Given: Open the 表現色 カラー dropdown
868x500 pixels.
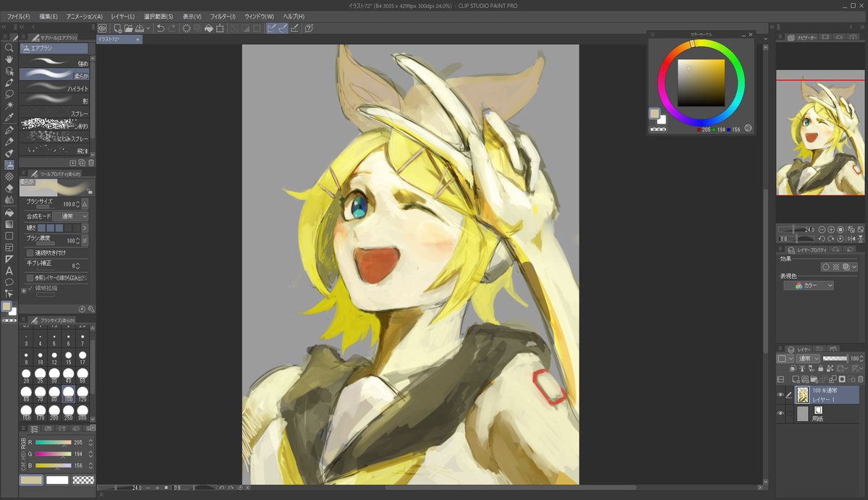Looking at the screenshot, I should tap(809, 286).
